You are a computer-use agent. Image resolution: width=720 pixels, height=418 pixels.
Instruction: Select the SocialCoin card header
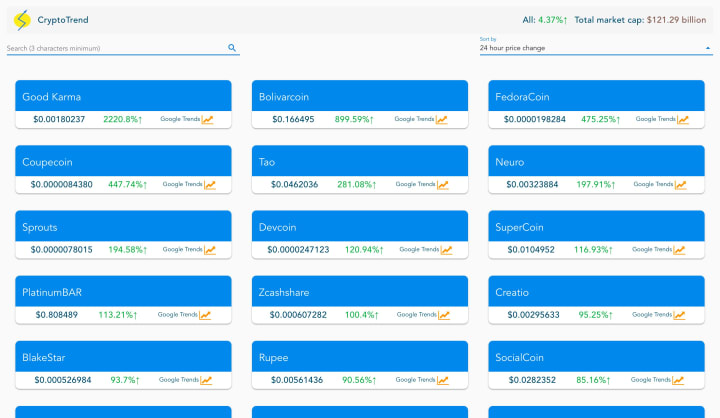pos(596,357)
